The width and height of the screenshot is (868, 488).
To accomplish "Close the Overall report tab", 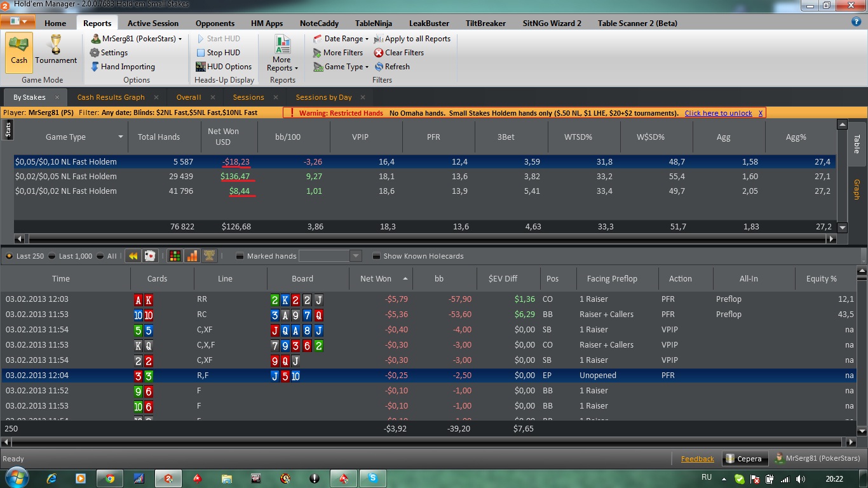I will tap(213, 97).
